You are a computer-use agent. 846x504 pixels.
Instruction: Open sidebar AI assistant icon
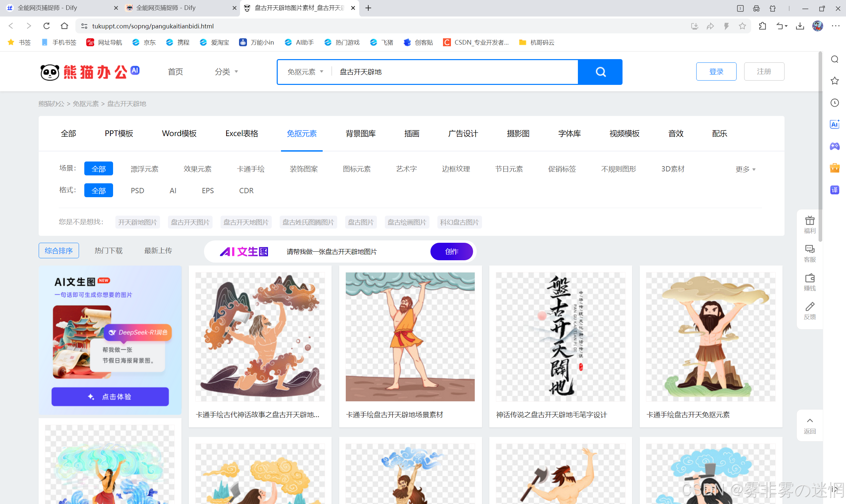835,124
